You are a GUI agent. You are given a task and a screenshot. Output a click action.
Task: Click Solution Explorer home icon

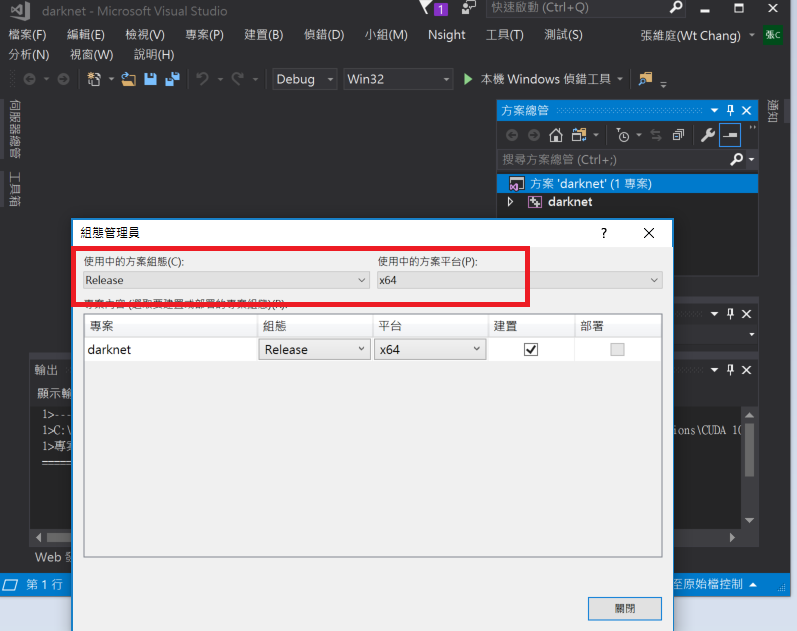[x=556, y=135]
